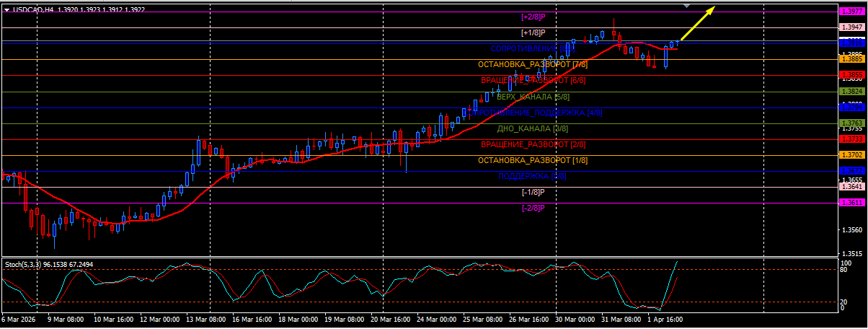Click the 20 Mar 16:00 time label
Screen dimensions: 868x329
tap(391, 319)
